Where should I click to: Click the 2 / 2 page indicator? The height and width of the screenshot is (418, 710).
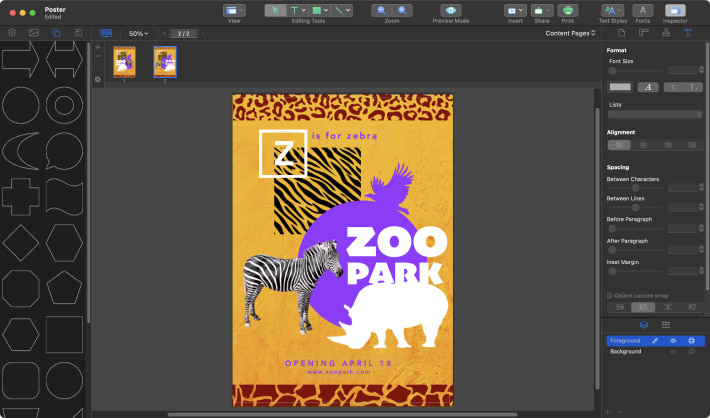coord(183,34)
